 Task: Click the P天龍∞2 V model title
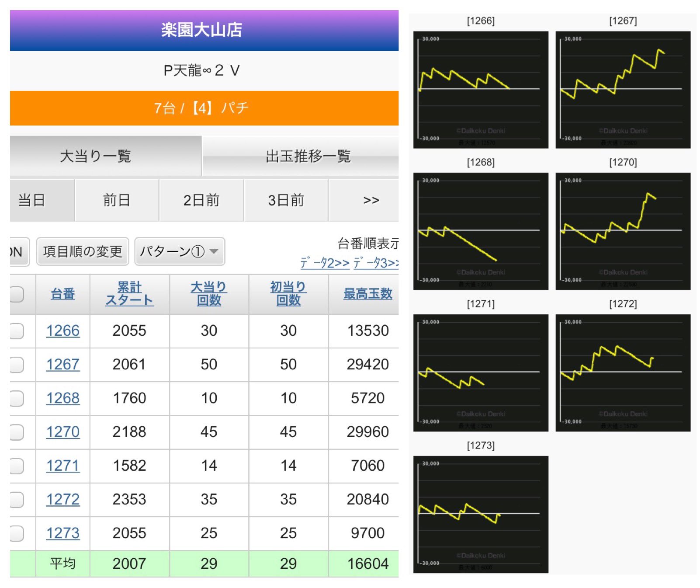point(201,70)
